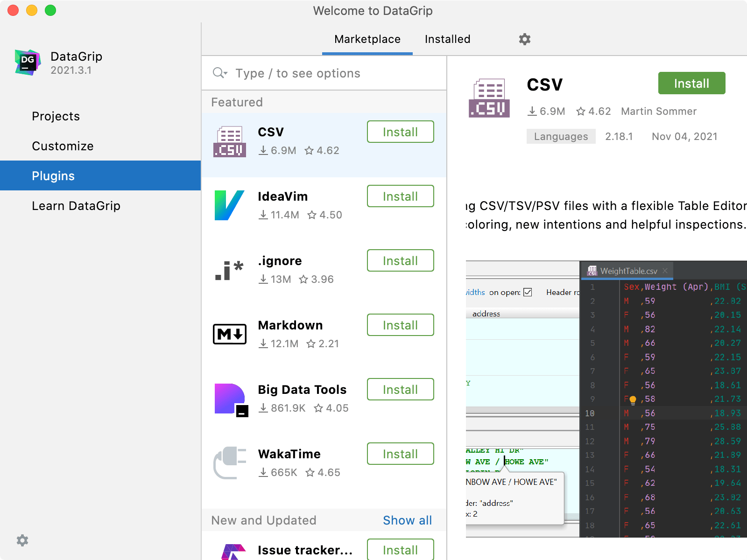Switch to the Installed tab
The image size is (747, 560).
[x=448, y=39]
